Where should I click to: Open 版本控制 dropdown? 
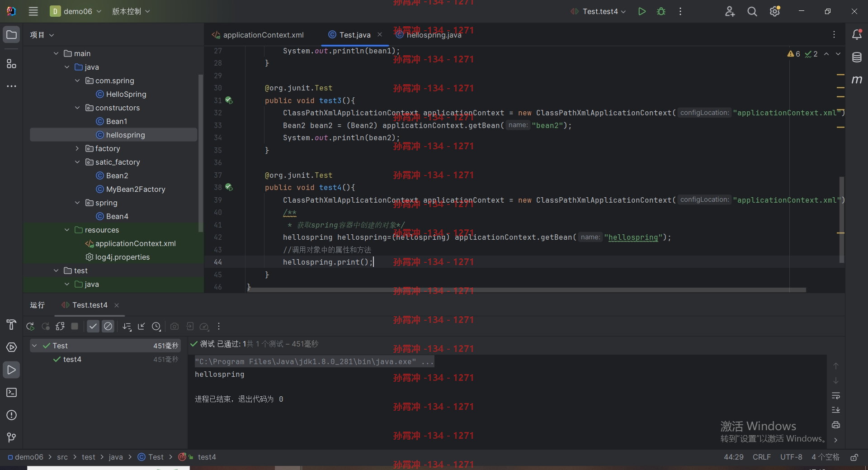131,11
